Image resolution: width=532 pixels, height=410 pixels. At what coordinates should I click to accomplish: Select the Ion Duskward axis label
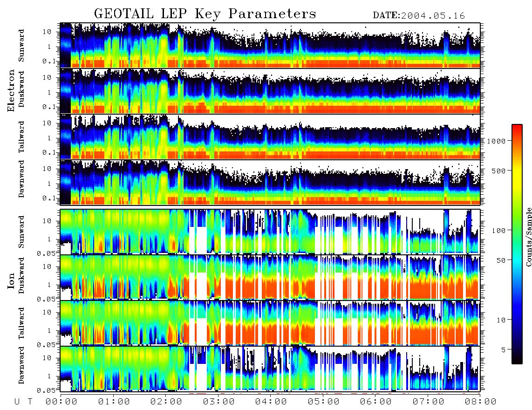coord(21,276)
